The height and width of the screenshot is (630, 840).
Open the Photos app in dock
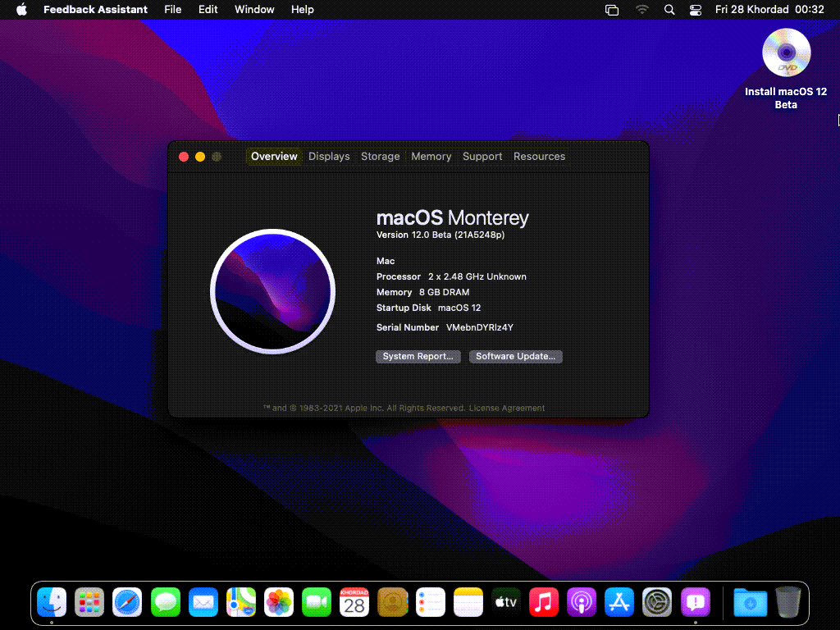click(279, 603)
